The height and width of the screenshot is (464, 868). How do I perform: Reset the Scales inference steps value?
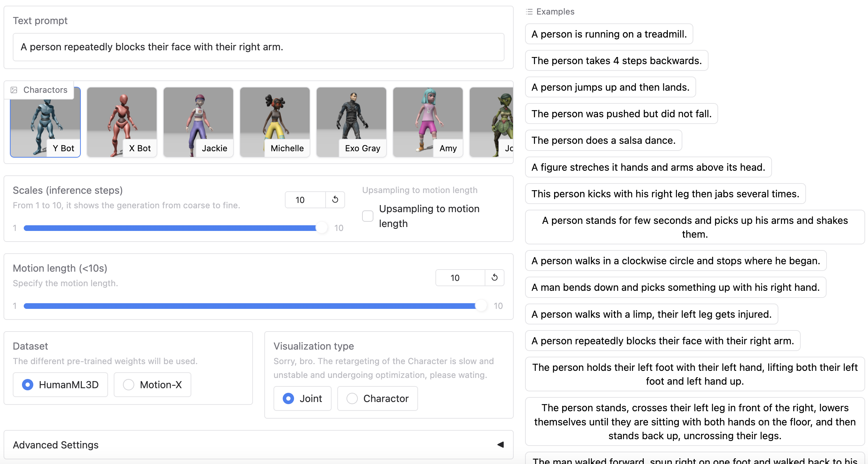[x=335, y=200]
